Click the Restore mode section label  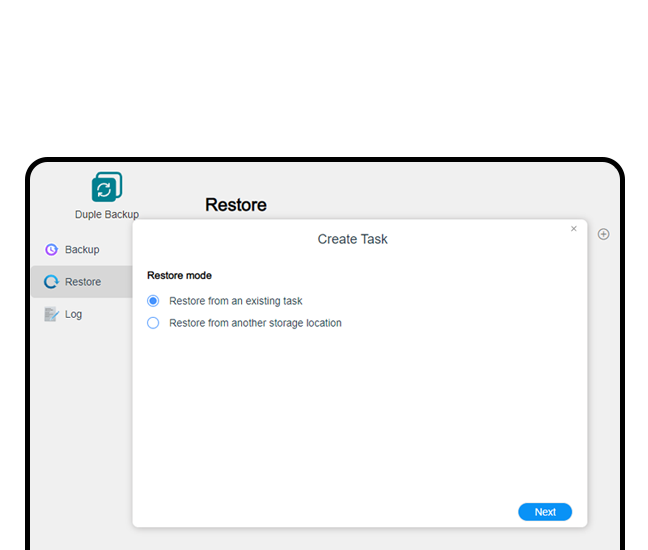(x=179, y=275)
